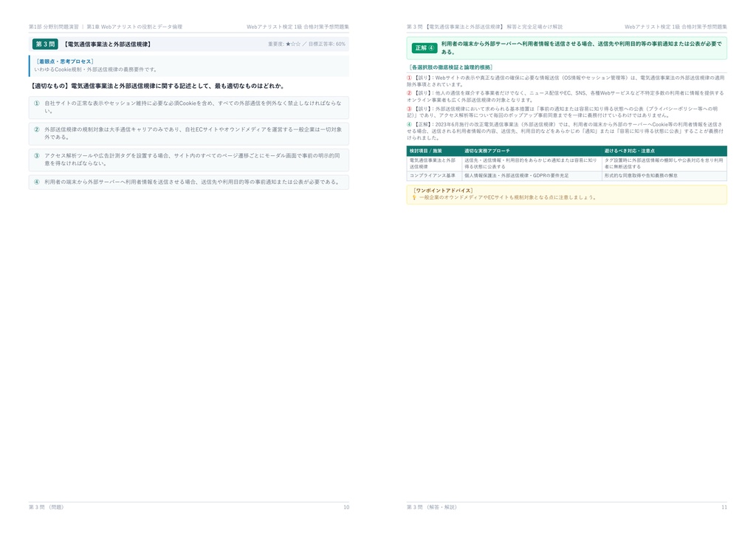Click page number 11 in the footer
This screenshot has width=756, height=535.
point(724,507)
